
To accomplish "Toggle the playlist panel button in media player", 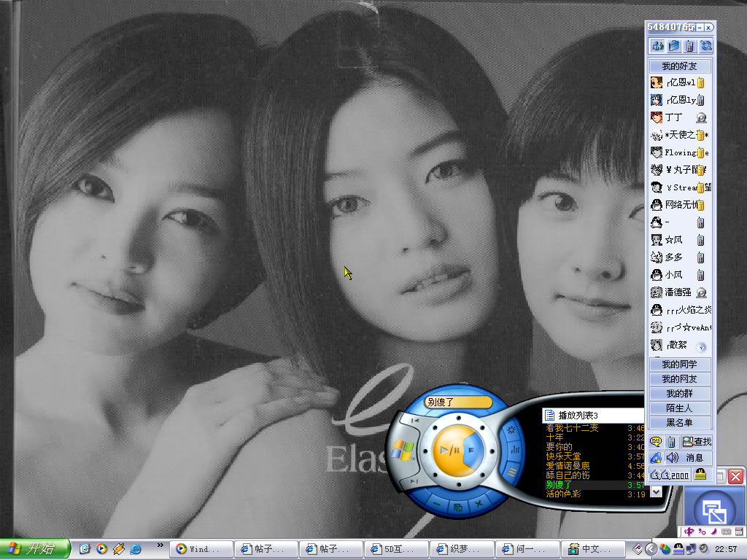I will (x=512, y=472).
